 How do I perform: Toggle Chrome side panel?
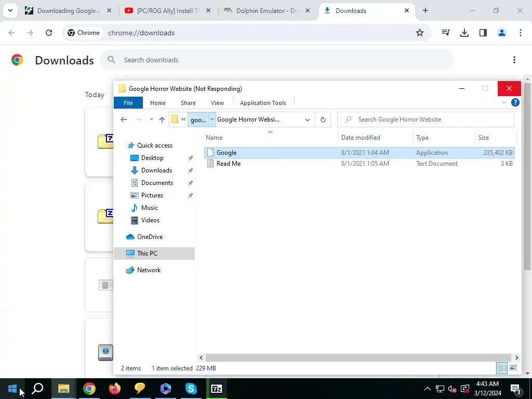tap(483, 33)
